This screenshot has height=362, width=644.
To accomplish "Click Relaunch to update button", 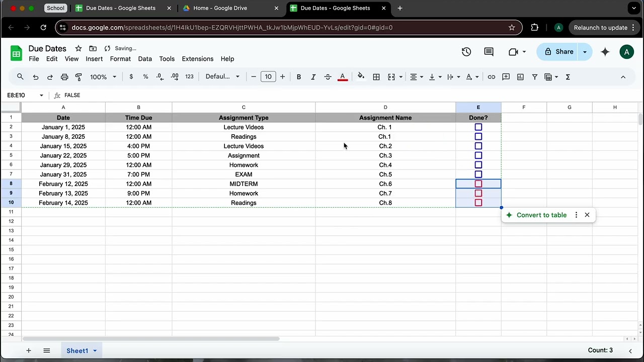I will (x=604, y=28).
